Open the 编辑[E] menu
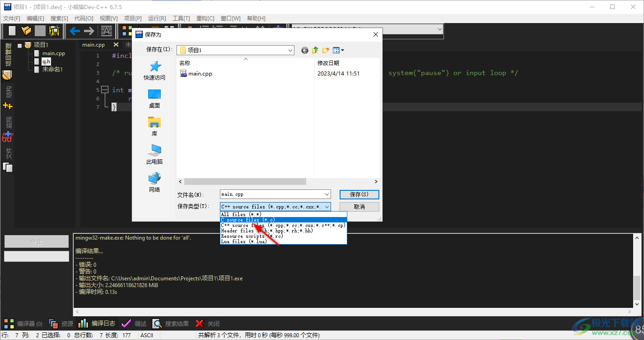This screenshot has height=340, width=644. tap(35, 19)
